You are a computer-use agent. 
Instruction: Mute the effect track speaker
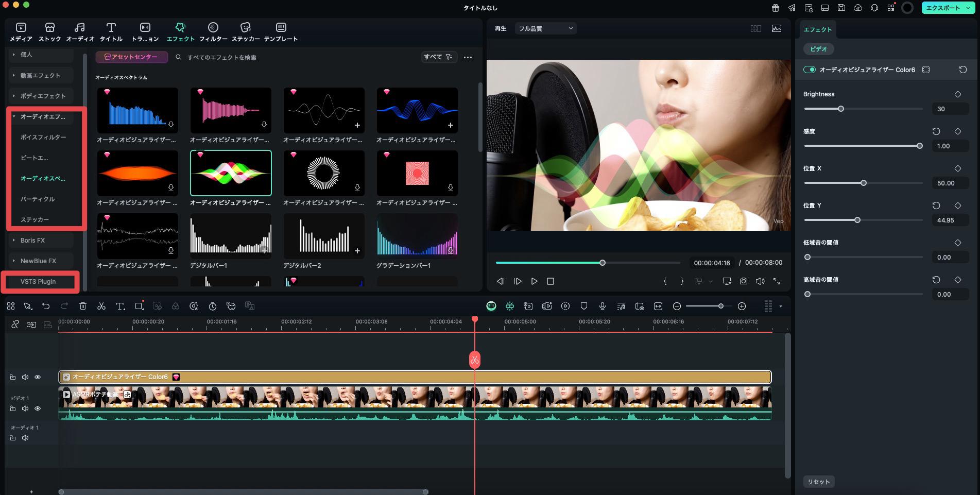tap(25, 377)
